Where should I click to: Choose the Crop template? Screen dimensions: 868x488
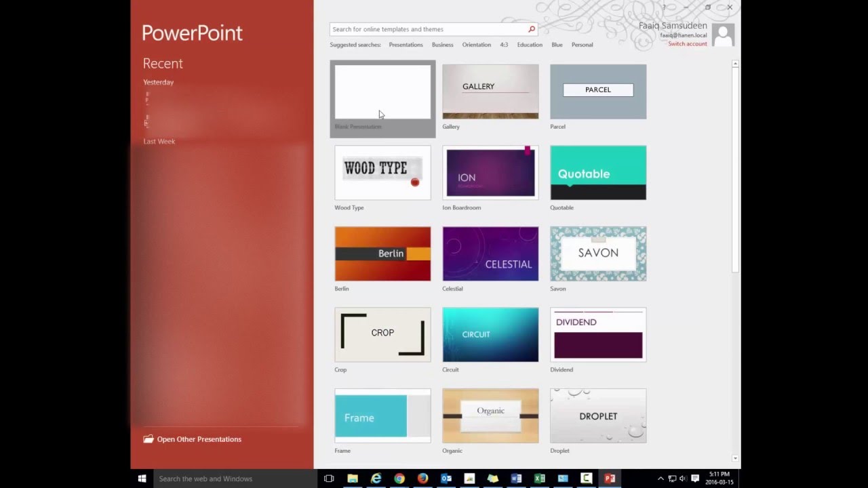click(x=382, y=335)
